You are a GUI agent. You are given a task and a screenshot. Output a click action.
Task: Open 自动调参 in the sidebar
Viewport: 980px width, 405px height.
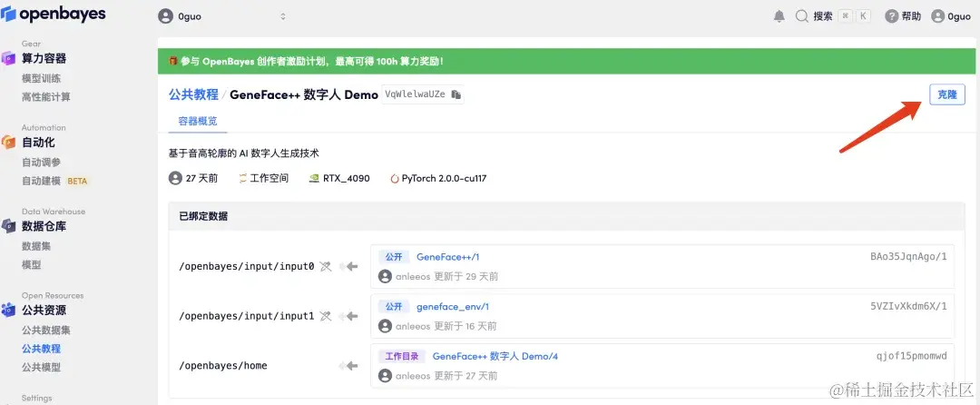point(41,162)
